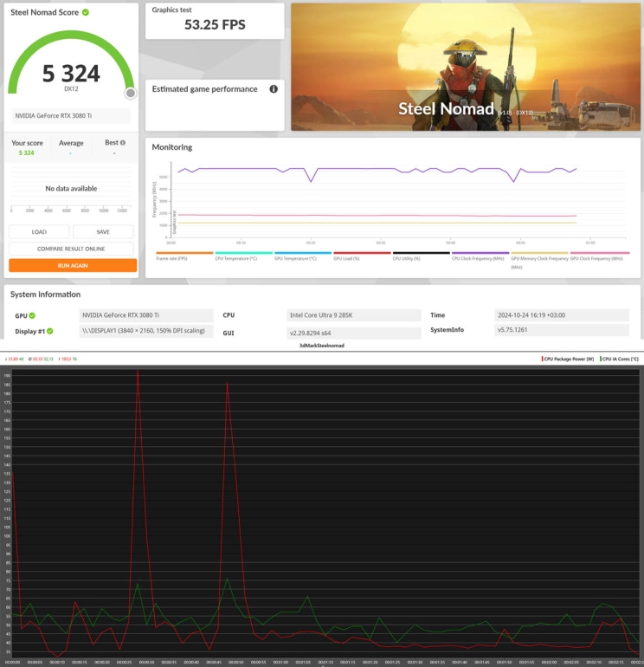
Task: Click the info icon next to Best
Action: click(123, 143)
